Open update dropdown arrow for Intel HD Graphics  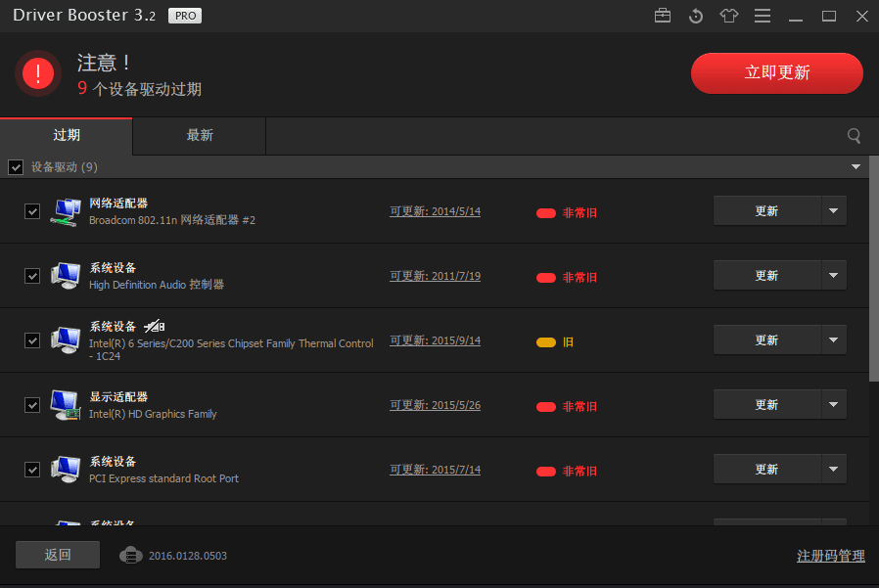[x=834, y=404]
